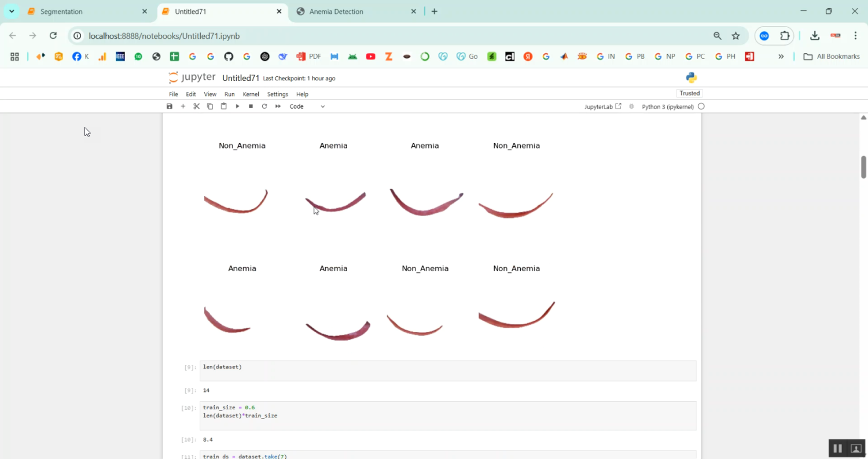Copy the selected cell in the Jupyter toolbar

pyautogui.click(x=210, y=106)
